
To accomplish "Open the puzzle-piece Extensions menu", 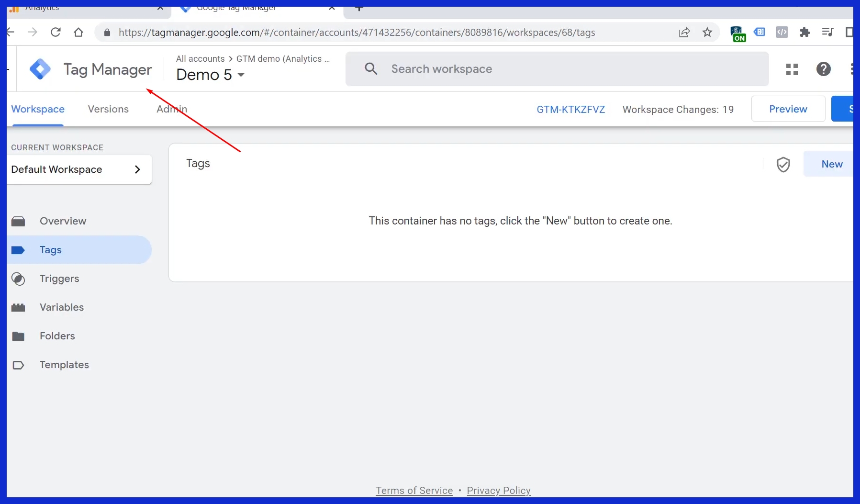I will [805, 32].
